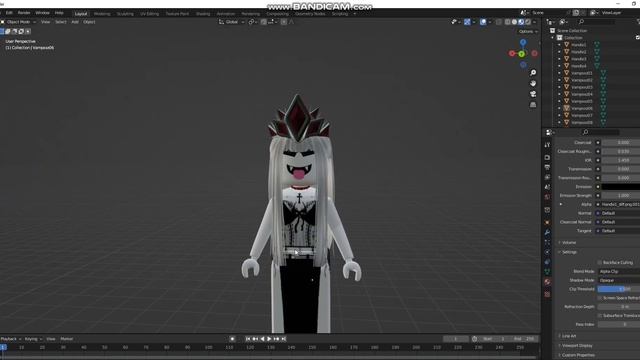Open the Object Constraints tab icon
Viewport: 640px width, 360px height.
(x=547, y=262)
